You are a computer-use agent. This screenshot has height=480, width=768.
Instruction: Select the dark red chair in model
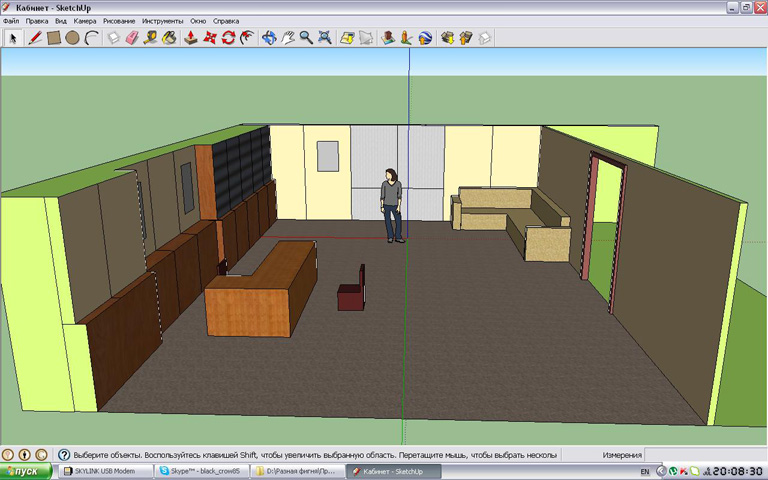(x=352, y=289)
